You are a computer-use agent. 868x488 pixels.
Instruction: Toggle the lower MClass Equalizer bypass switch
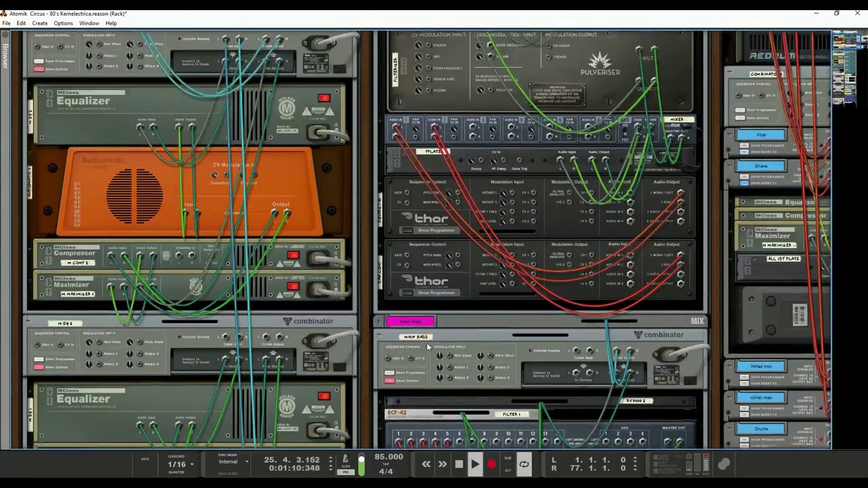[x=323, y=396]
